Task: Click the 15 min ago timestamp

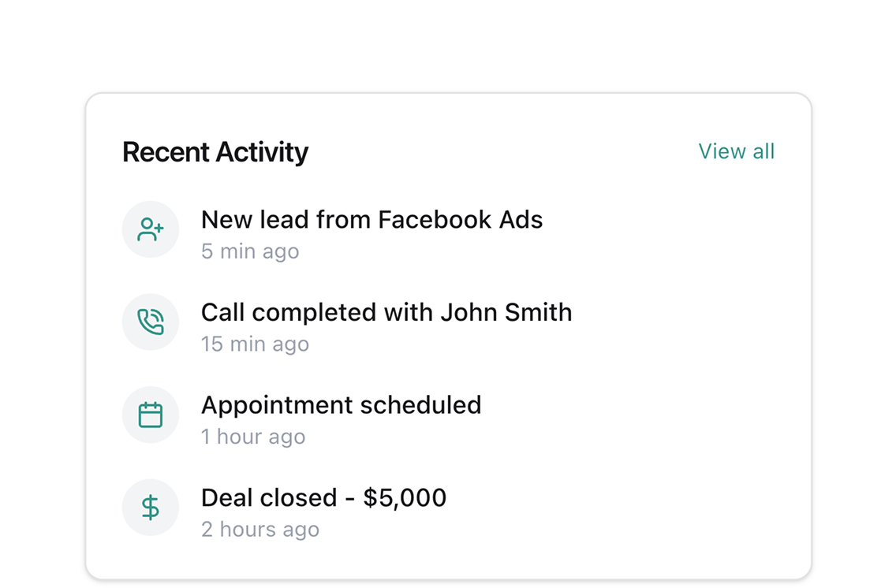Action: pos(255,344)
